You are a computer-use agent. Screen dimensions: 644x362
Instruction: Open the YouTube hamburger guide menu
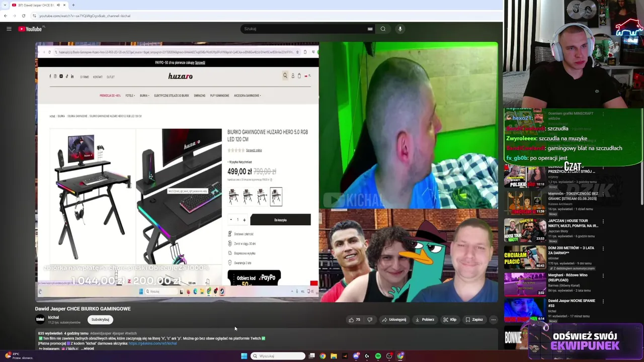9,29
